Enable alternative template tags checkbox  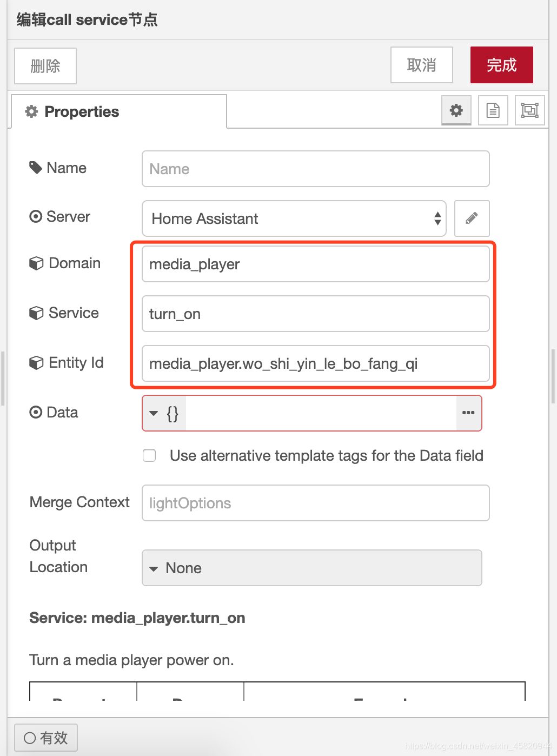pyautogui.click(x=149, y=455)
